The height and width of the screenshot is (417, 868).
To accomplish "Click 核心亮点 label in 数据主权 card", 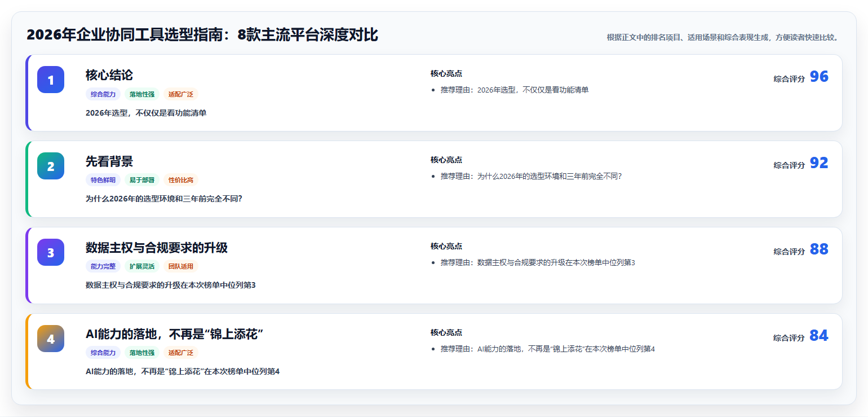I will click(x=446, y=246).
